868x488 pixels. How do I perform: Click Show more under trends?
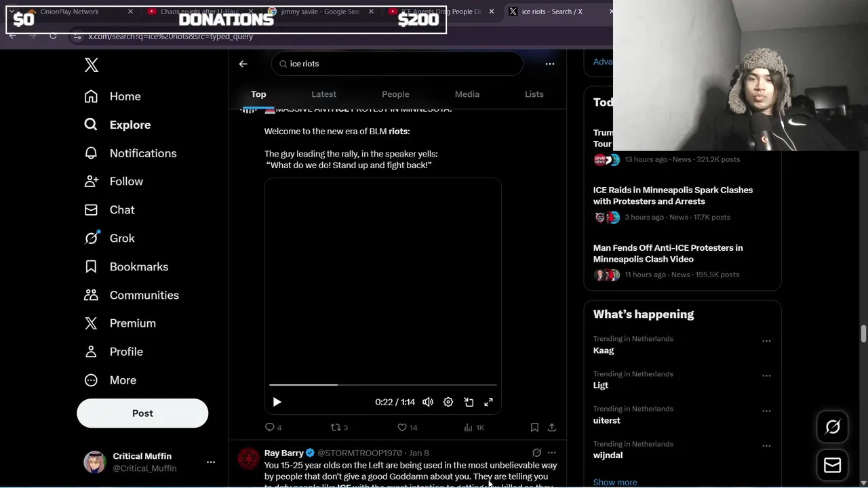coord(615,483)
